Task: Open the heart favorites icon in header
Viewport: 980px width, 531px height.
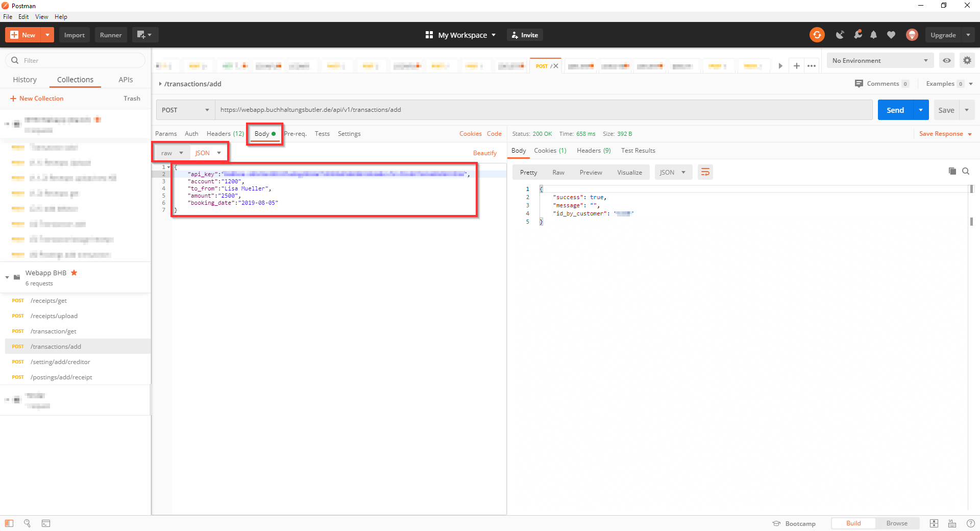Action: coord(891,35)
